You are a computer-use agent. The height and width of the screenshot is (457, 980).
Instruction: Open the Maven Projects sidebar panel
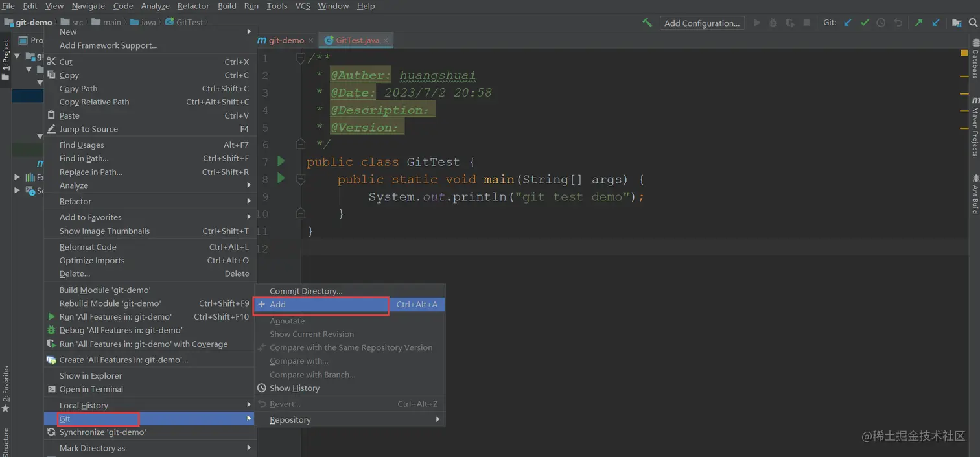[975, 126]
